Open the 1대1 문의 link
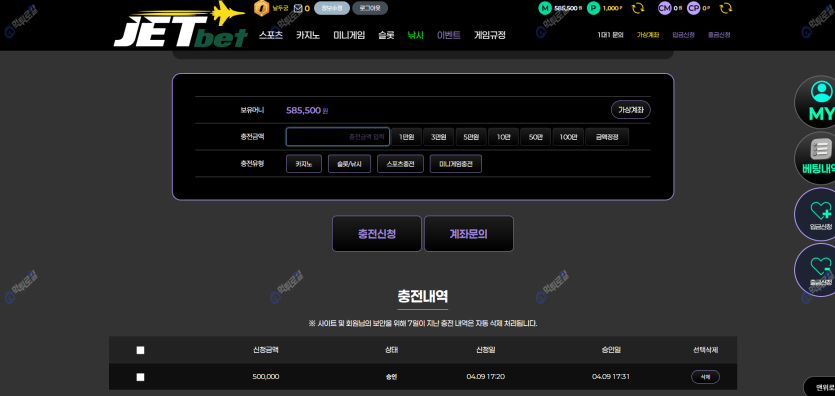This screenshot has width=835, height=396. pyautogui.click(x=610, y=35)
